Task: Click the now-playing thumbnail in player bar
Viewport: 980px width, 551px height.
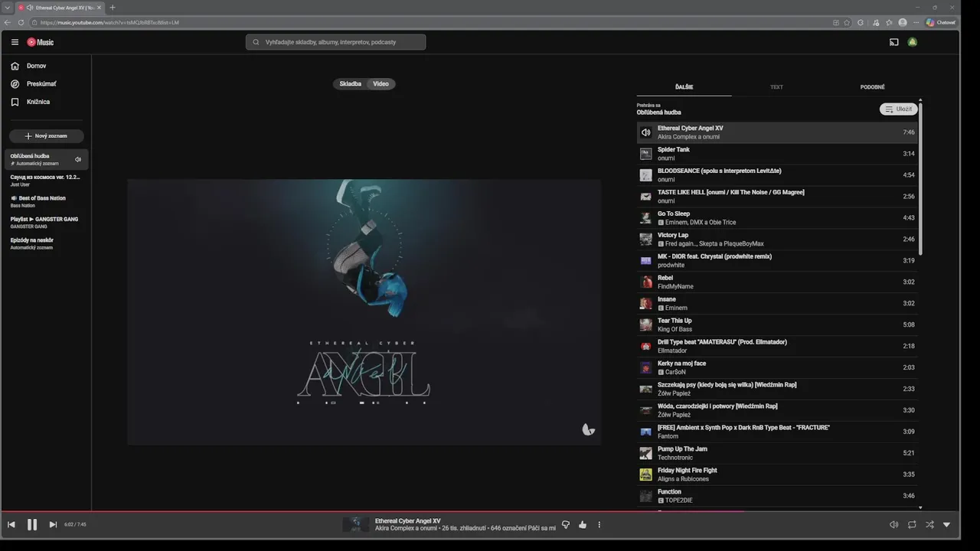Action: pyautogui.click(x=355, y=524)
